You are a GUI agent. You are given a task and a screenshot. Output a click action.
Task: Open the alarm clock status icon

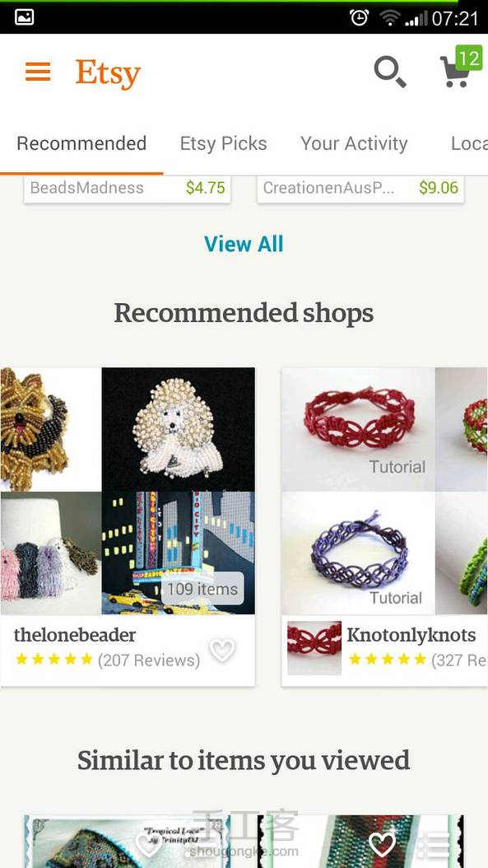359,18
